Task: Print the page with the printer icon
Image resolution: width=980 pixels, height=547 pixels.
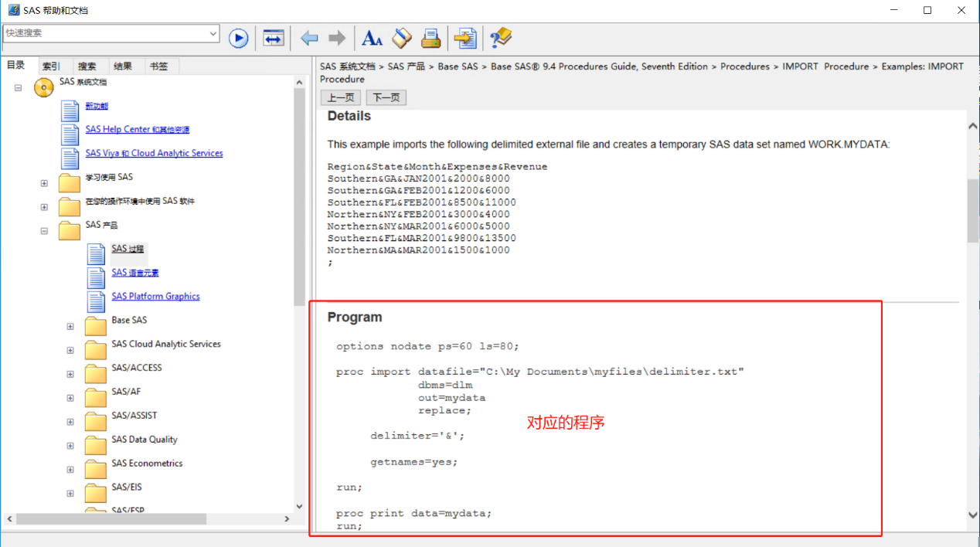Action: [x=430, y=38]
